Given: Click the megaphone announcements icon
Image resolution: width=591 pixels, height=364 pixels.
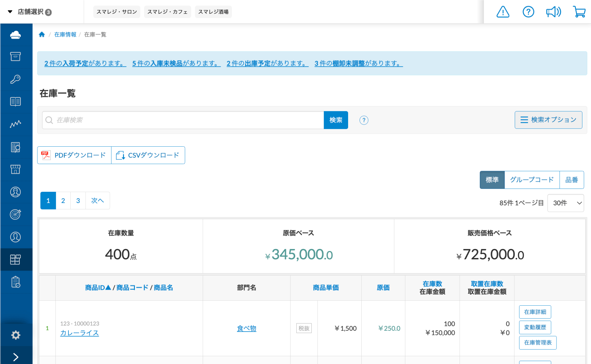Looking at the screenshot, I should 553,12.
